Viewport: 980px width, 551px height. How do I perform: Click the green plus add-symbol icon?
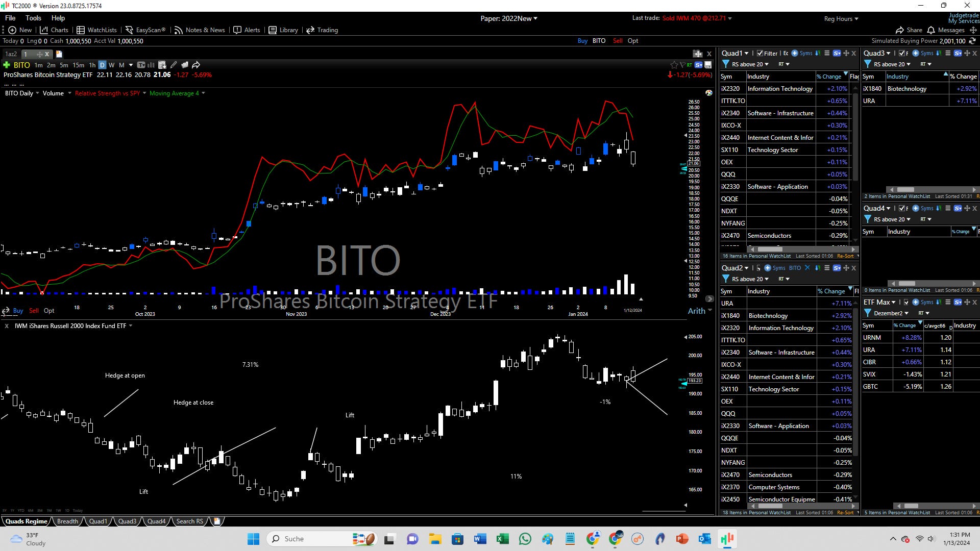(x=7, y=65)
